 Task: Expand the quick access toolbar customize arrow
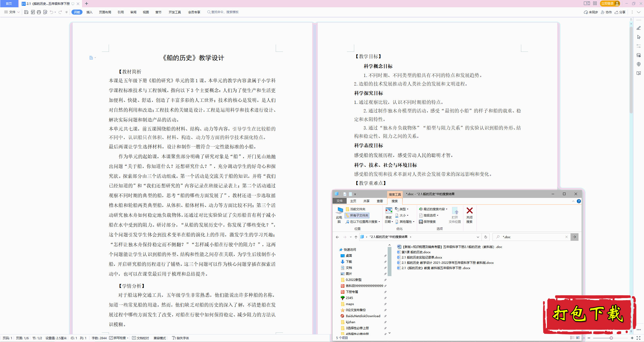[66, 12]
